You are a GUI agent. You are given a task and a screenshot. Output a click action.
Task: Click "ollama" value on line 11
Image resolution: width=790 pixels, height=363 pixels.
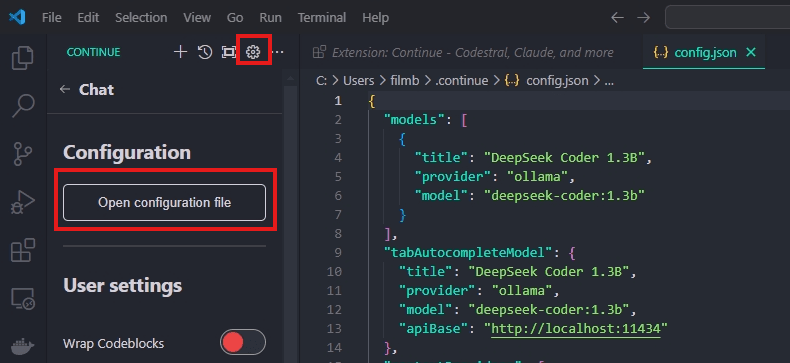point(522,290)
